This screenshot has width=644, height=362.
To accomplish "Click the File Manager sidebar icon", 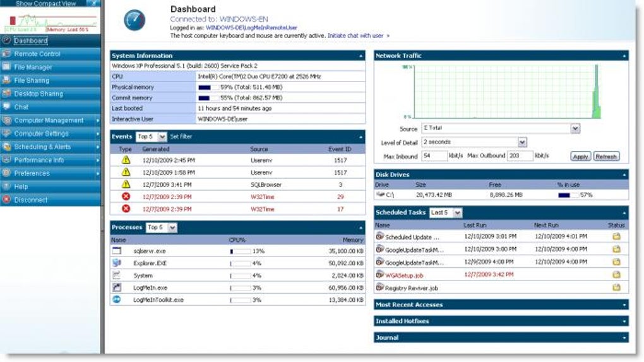I will (x=6, y=66).
